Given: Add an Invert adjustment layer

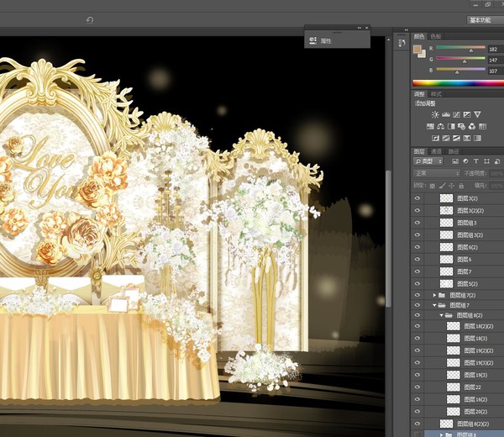Looking at the screenshot, I should click(x=435, y=139).
